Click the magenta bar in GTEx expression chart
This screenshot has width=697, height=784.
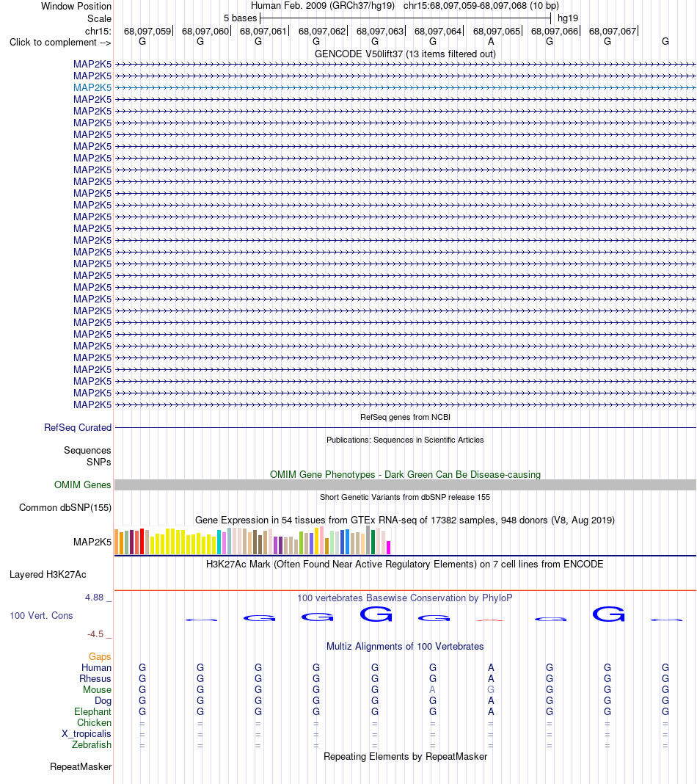[x=388, y=548]
